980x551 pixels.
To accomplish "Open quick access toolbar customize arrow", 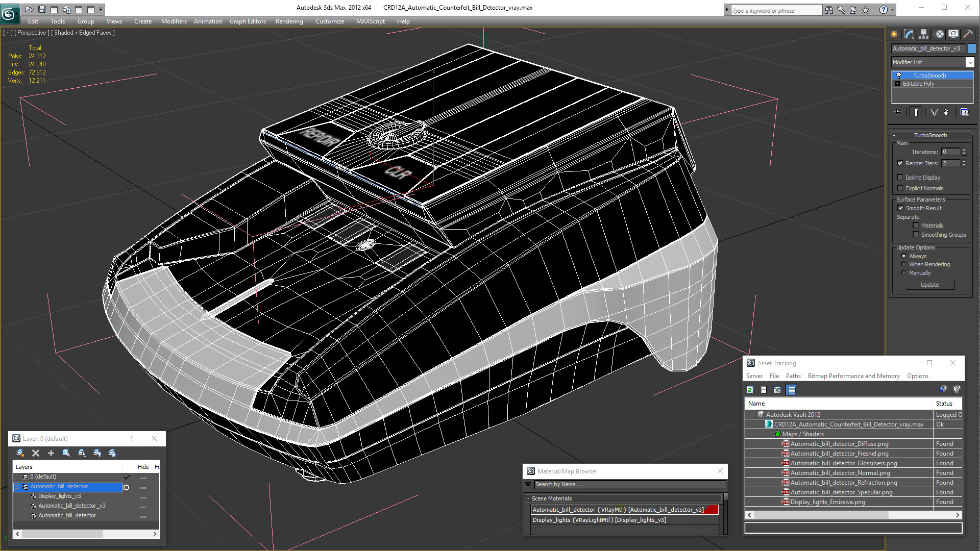I will click(101, 9).
